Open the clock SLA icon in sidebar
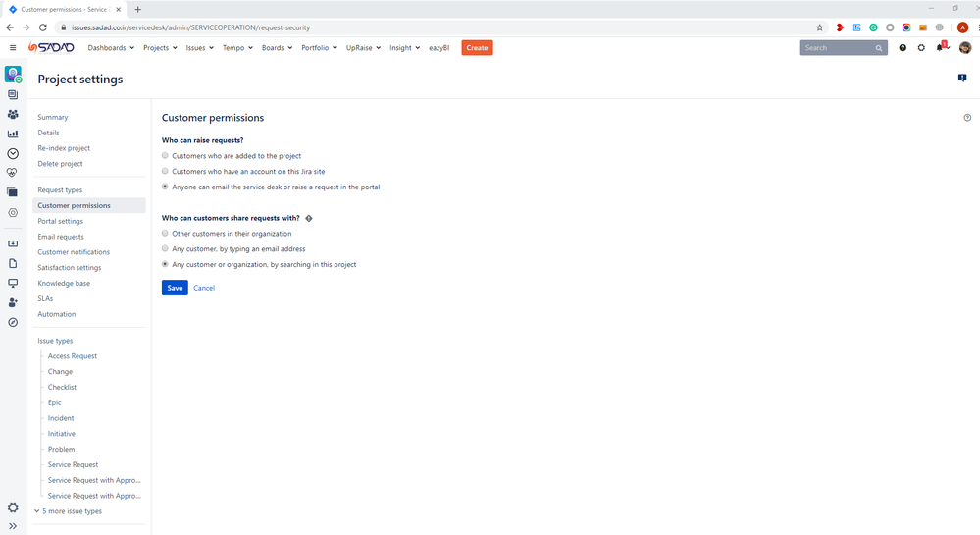 click(x=13, y=153)
